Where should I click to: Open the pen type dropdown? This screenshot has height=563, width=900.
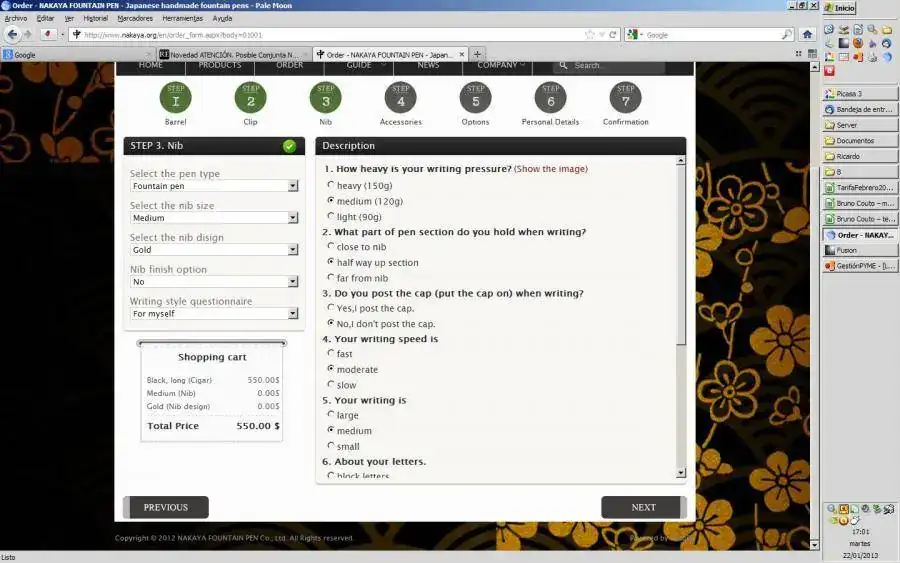pos(214,186)
